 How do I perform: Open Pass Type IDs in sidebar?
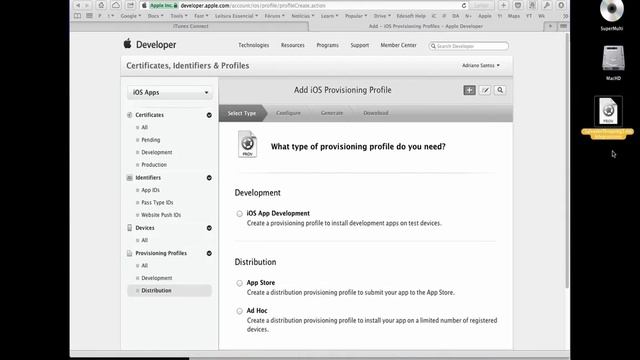click(x=157, y=203)
